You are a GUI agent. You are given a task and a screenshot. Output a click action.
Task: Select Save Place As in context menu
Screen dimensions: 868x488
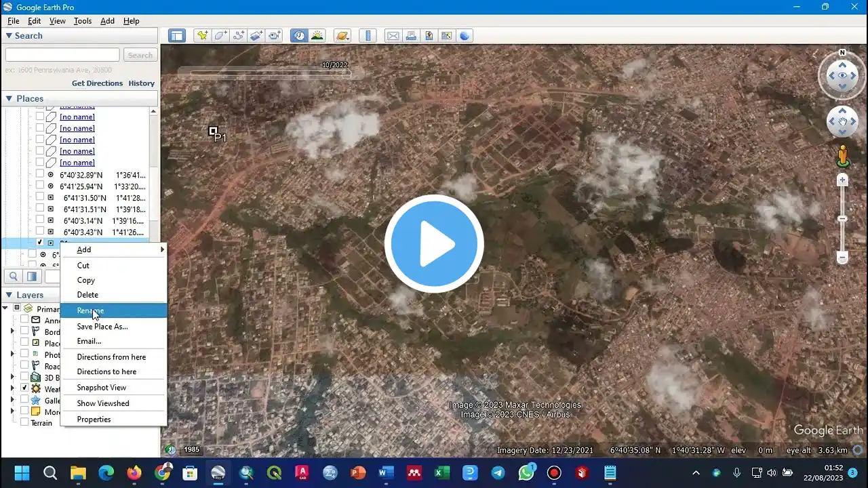pos(113,326)
